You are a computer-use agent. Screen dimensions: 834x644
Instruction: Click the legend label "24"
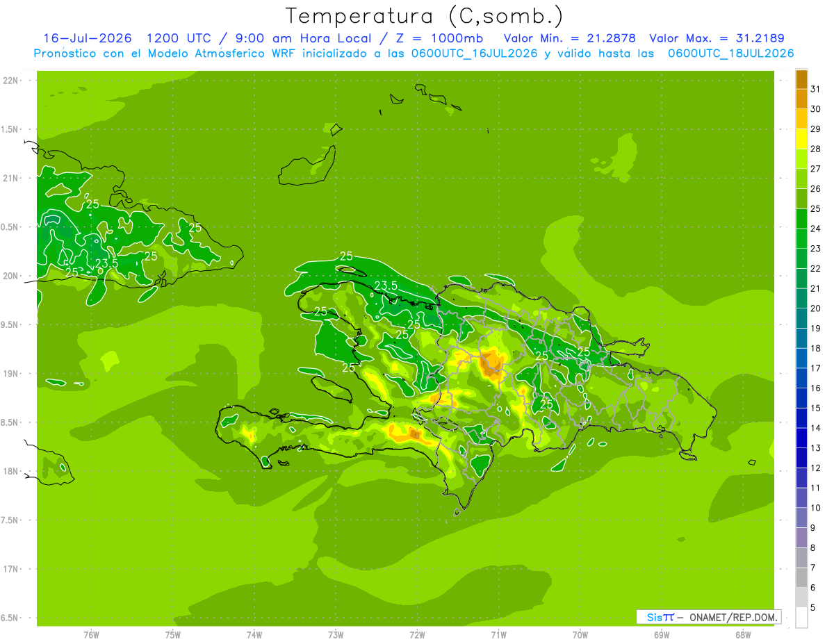click(816, 229)
